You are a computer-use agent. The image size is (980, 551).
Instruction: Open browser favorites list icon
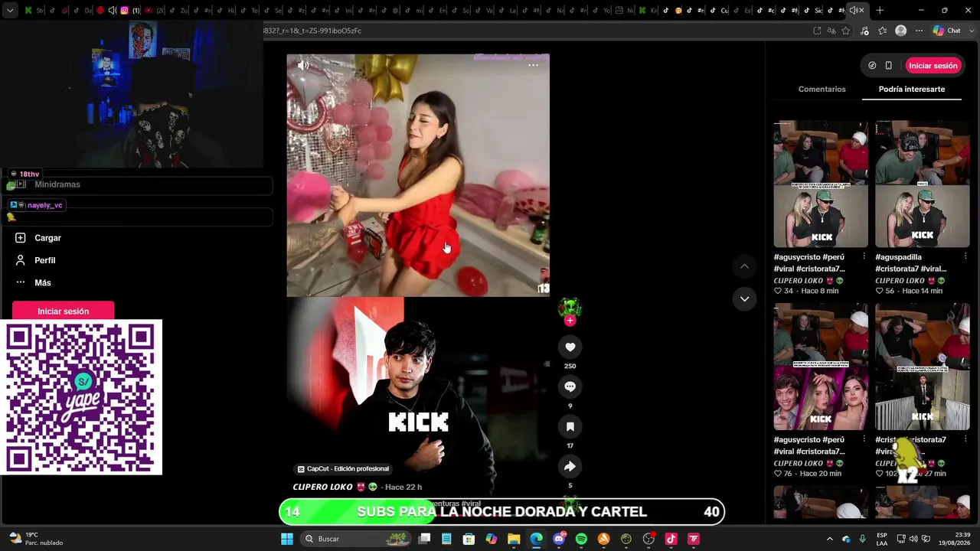tap(883, 31)
